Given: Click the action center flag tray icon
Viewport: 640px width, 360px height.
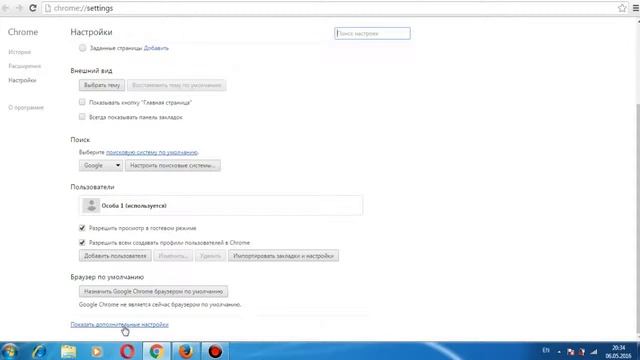Looking at the screenshot, I should pyautogui.click(x=571, y=351).
